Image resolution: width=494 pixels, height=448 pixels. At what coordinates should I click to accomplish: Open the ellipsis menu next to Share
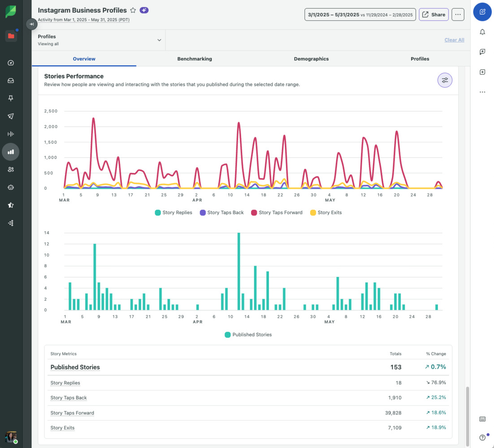pos(458,14)
